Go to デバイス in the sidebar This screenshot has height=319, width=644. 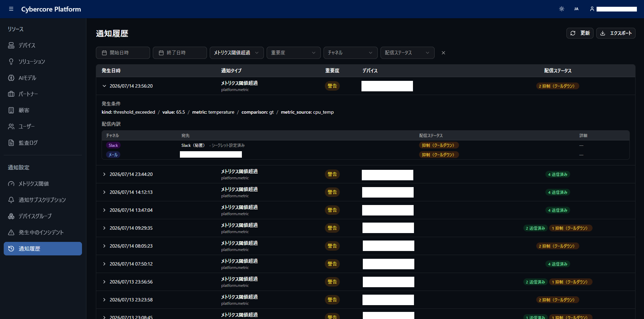pos(43,45)
